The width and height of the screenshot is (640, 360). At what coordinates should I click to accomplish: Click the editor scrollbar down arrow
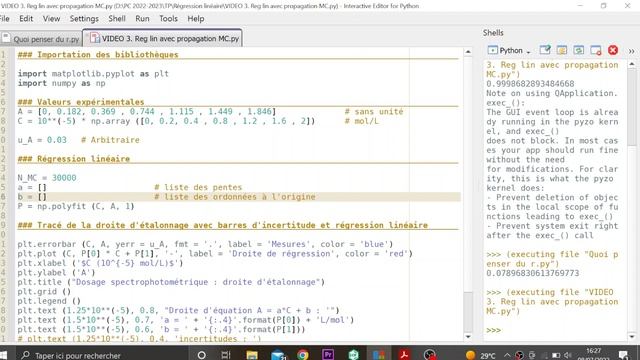coord(468,337)
